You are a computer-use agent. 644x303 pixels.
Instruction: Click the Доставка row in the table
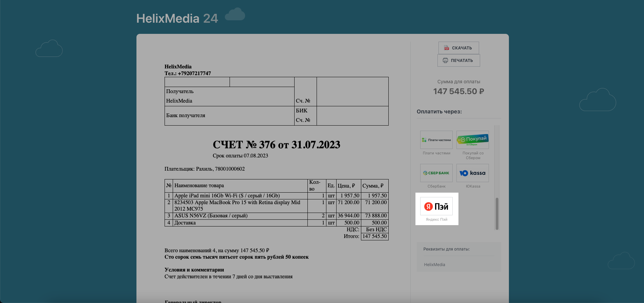pos(185,223)
